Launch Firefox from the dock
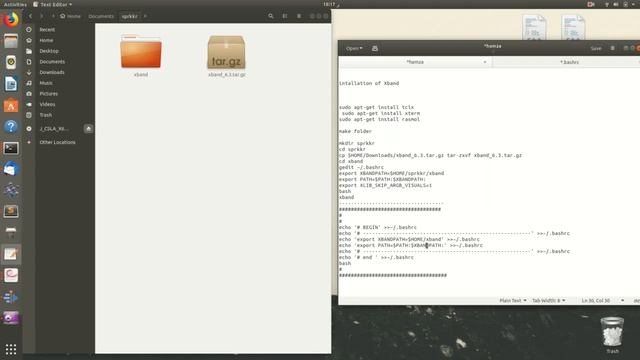Image resolution: width=640 pixels, height=360 pixels. click(11, 20)
